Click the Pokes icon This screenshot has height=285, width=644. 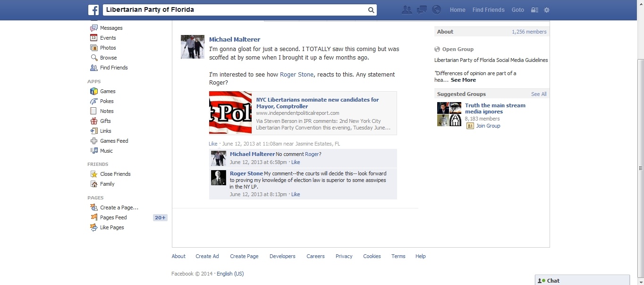(94, 101)
